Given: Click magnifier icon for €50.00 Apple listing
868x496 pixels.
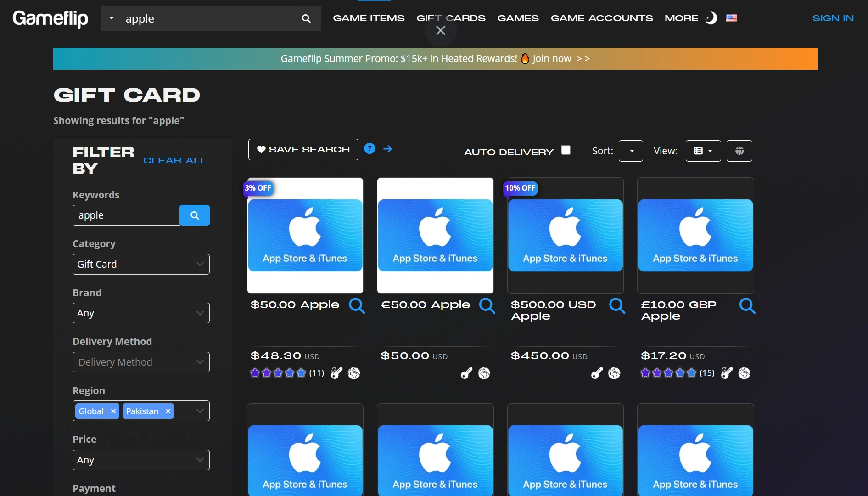Looking at the screenshot, I should coord(487,305).
